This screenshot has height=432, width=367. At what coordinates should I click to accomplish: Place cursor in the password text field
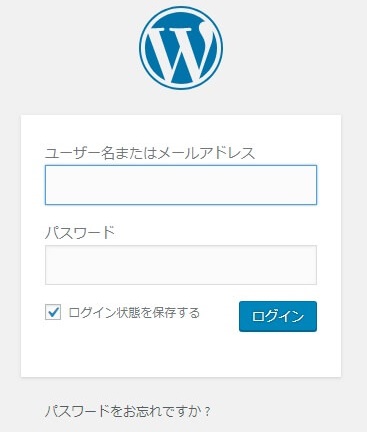pyautogui.click(x=181, y=265)
